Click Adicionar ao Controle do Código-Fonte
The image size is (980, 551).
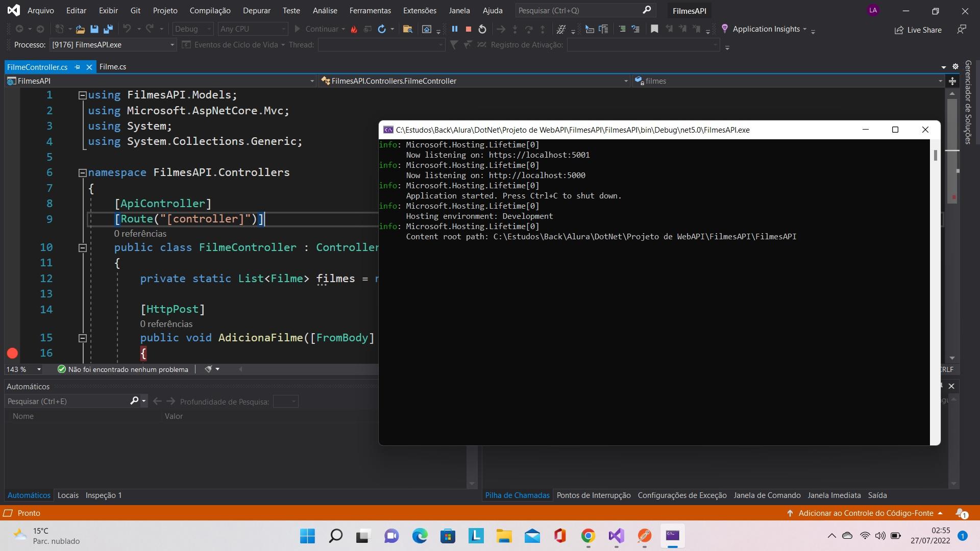866,513
